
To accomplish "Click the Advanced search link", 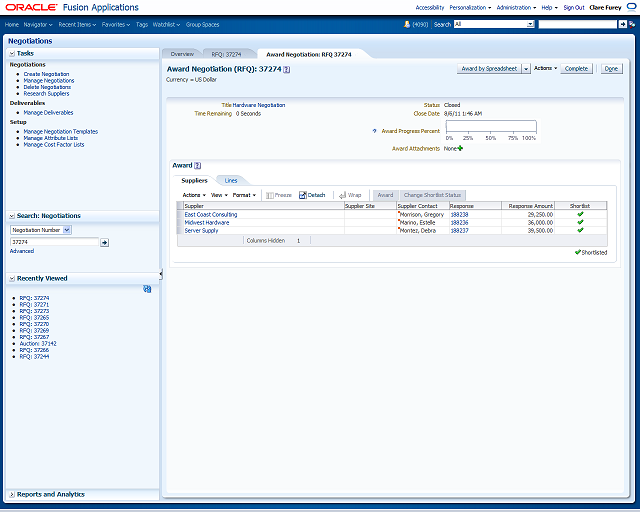I will point(22,251).
